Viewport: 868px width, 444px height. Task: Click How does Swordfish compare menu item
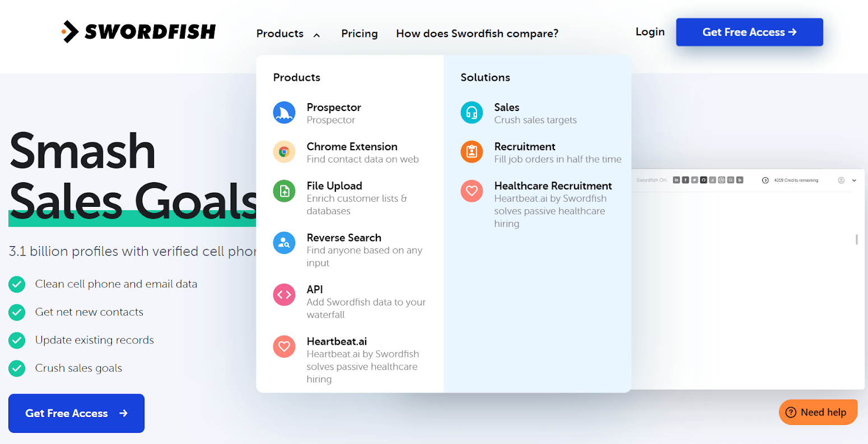[x=477, y=34]
